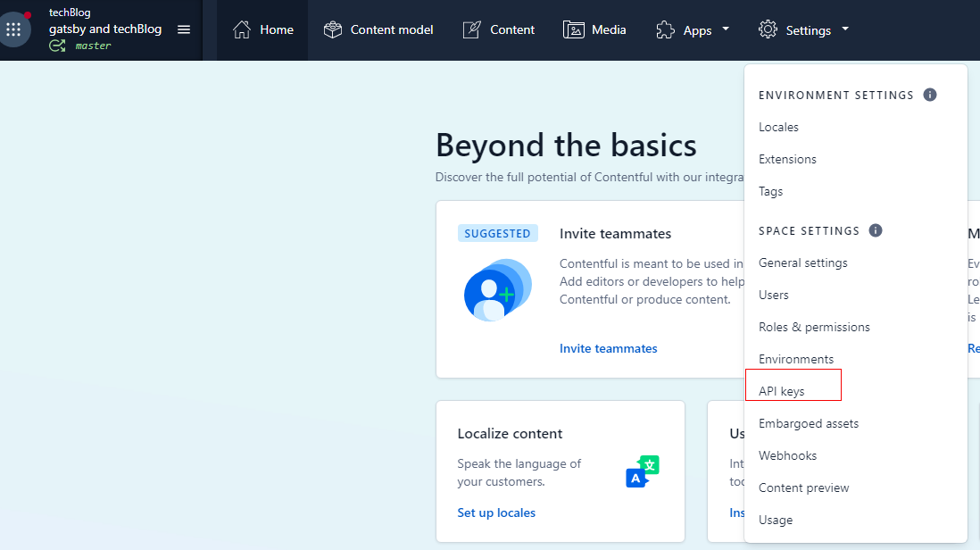Image resolution: width=980 pixels, height=550 pixels.
Task: Open Embargoed assets
Action: click(x=809, y=424)
